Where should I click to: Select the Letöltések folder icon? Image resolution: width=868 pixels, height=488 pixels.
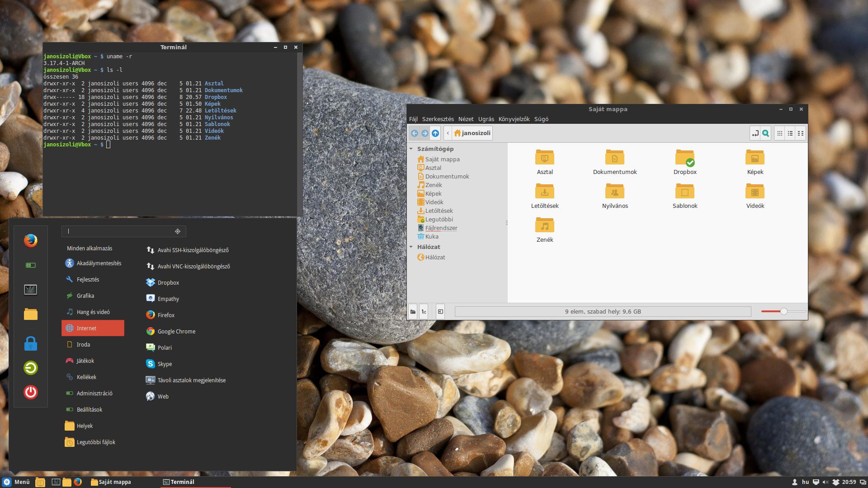tap(545, 192)
